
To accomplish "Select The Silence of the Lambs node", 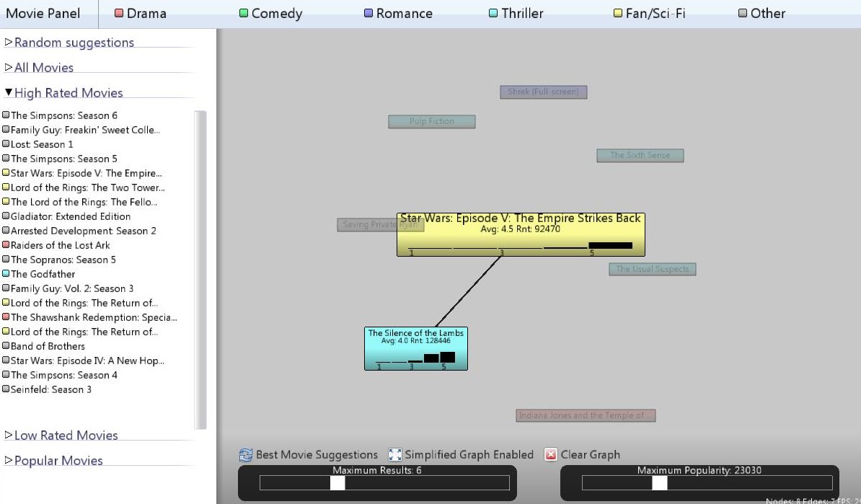I will click(x=415, y=349).
